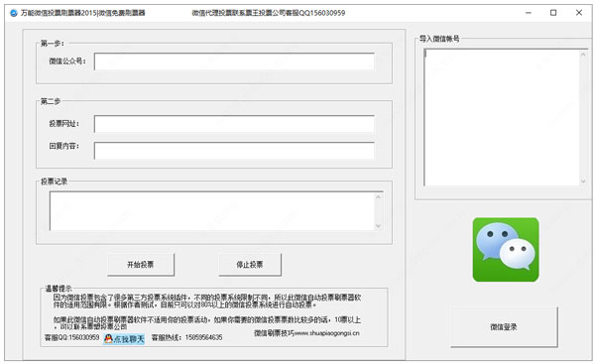Click the QQ penguin chat button
Screen dimensions: 595x364
pos(124,338)
